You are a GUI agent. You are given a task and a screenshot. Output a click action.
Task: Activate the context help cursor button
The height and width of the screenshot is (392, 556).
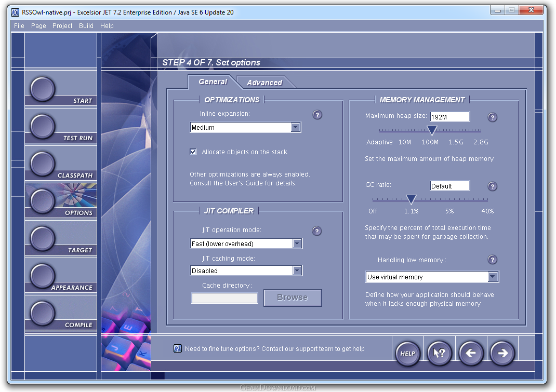(x=439, y=353)
